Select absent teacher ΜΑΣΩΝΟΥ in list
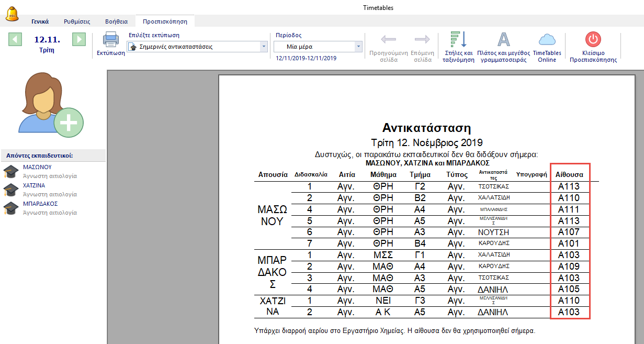 pyautogui.click(x=37, y=167)
